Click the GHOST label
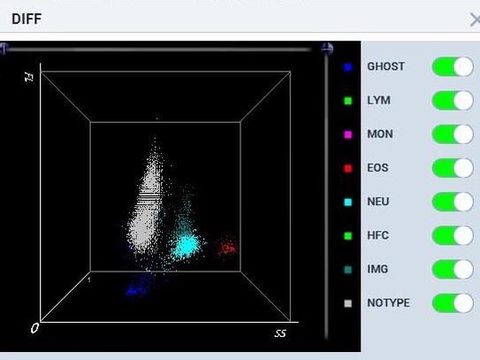The image size is (480, 360). pyautogui.click(x=386, y=66)
